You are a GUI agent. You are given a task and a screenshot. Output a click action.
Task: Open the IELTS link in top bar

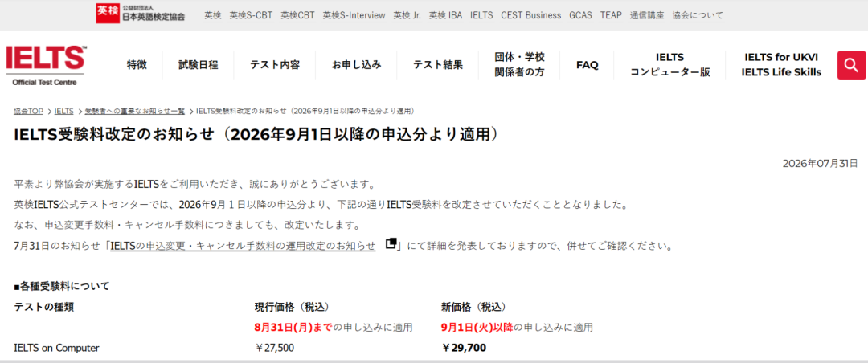click(481, 15)
